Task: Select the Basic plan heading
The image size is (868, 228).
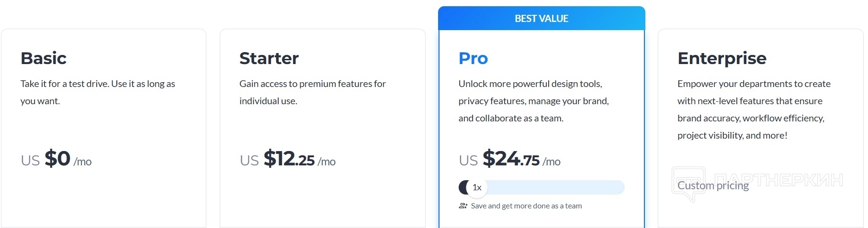Action: (44, 58)
